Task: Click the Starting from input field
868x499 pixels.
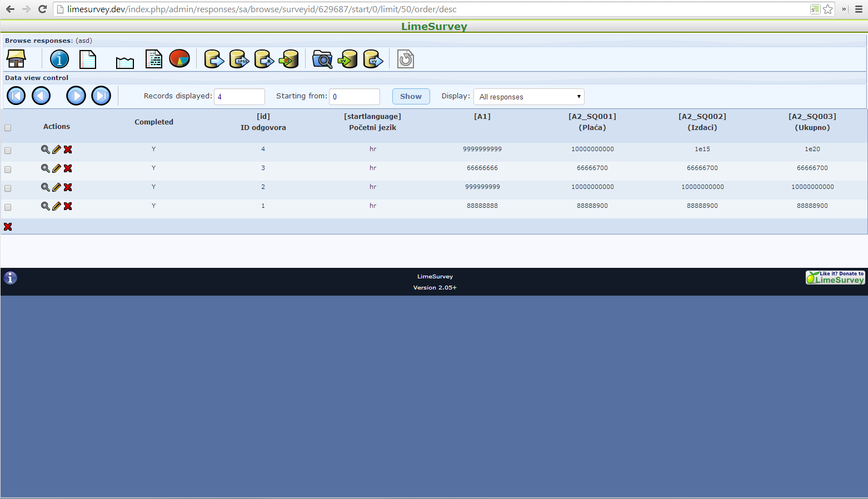Action: coord(355,97)
